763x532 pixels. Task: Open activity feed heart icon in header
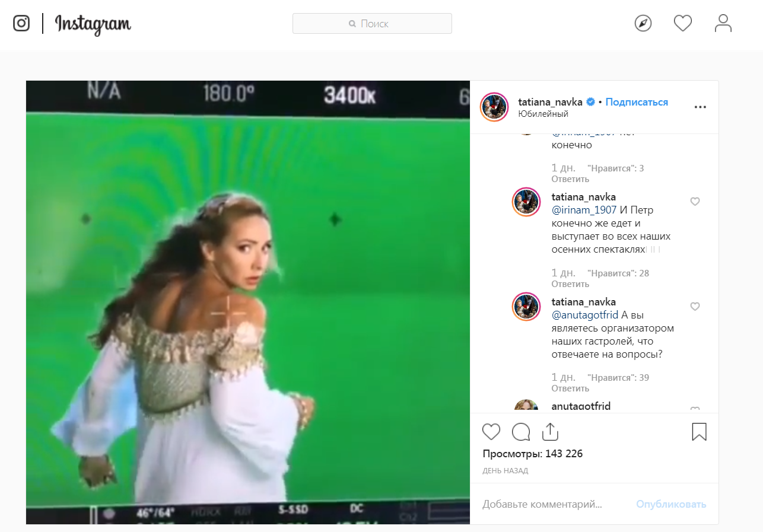[x=683, y=24]
